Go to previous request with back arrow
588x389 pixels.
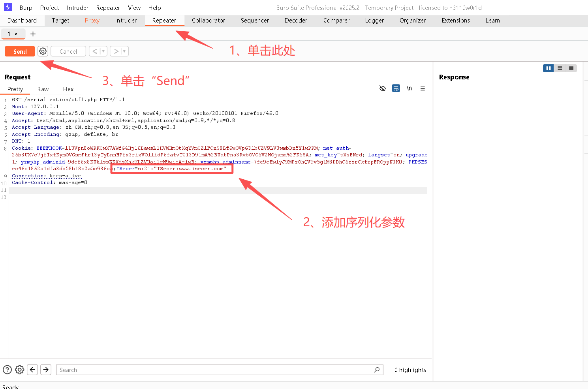pyautogui.click(x=95, y=51)
